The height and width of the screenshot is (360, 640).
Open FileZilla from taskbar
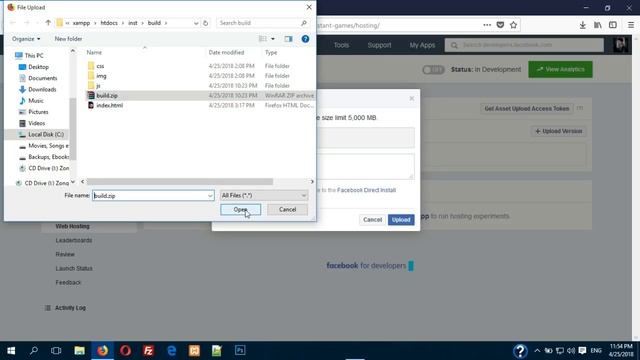coord(149,351)
